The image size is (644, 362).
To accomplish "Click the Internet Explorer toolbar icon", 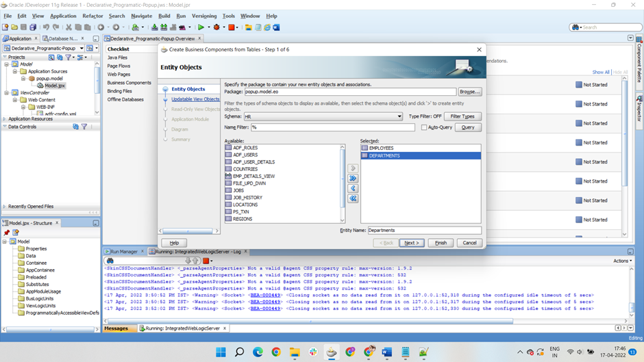I will pos(267,27).
